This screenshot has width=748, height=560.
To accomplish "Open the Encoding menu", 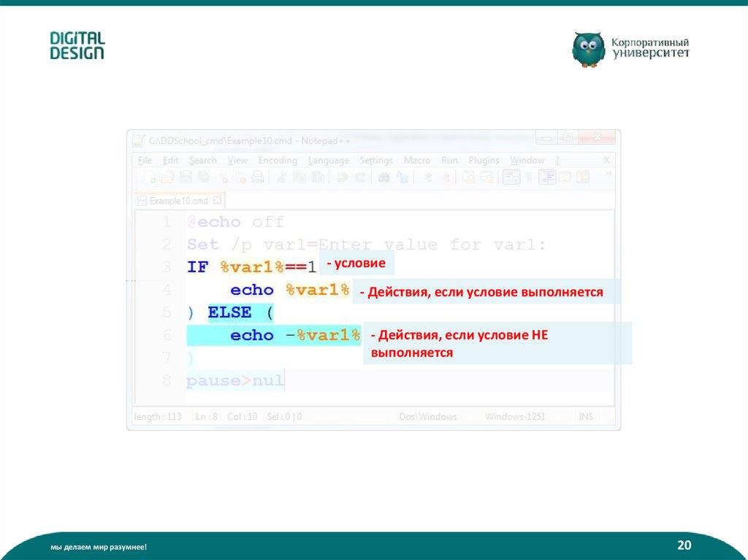I will [278, 161].
